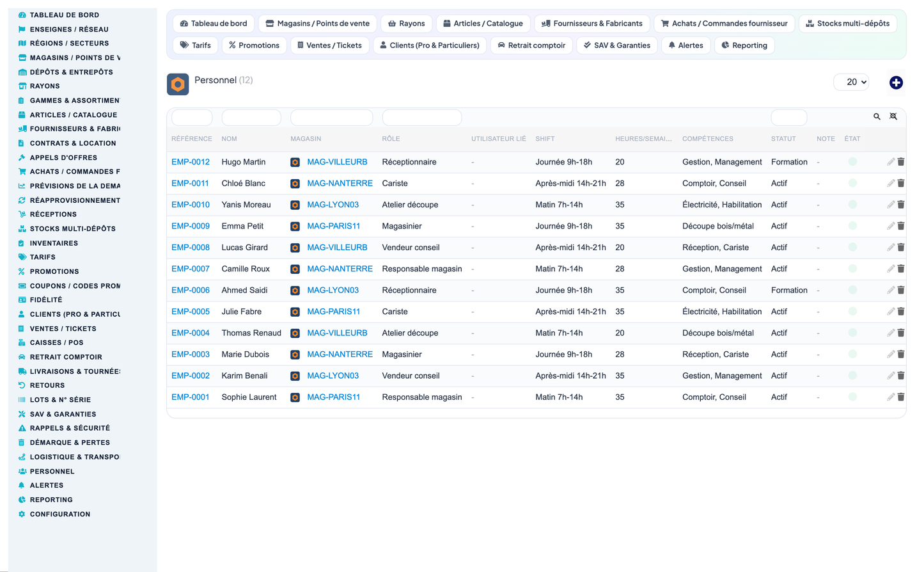This screenshot has width=924, height=572.
Task: Click the orange Personnel module icon
Action: 178,84
